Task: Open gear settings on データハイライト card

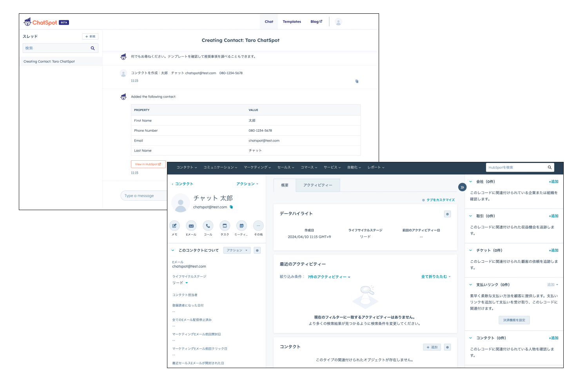Action: click(x=447, y=214)
